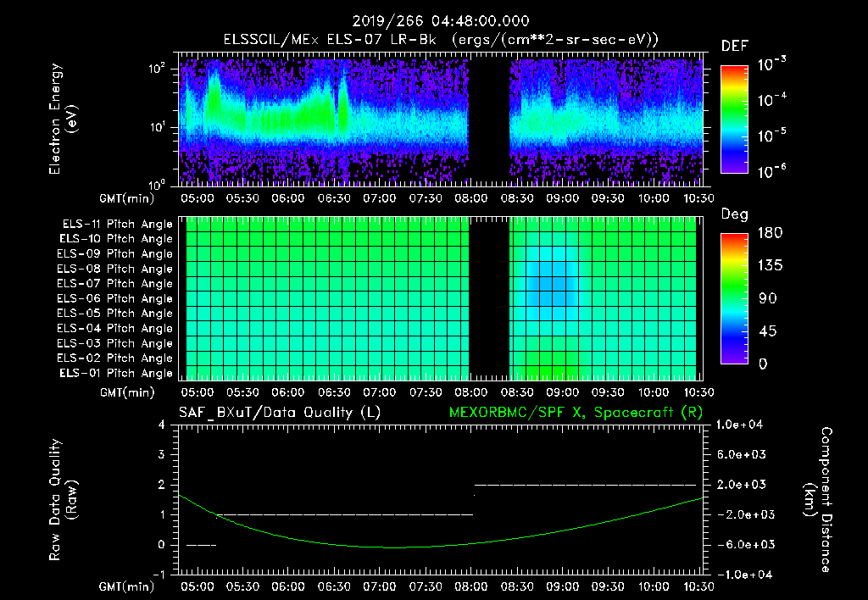Click the GMT(min) label of the data quality plot

tap(127, 586)
